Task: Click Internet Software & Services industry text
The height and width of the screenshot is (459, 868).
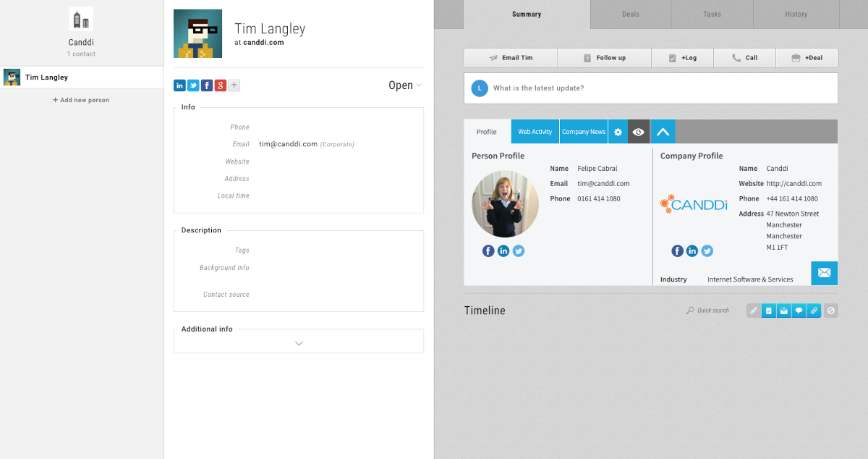Action: click(x=750, y=279)
